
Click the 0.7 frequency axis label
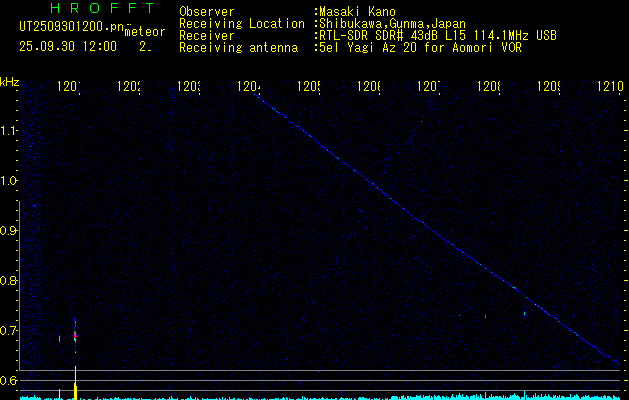click(8, 331)
